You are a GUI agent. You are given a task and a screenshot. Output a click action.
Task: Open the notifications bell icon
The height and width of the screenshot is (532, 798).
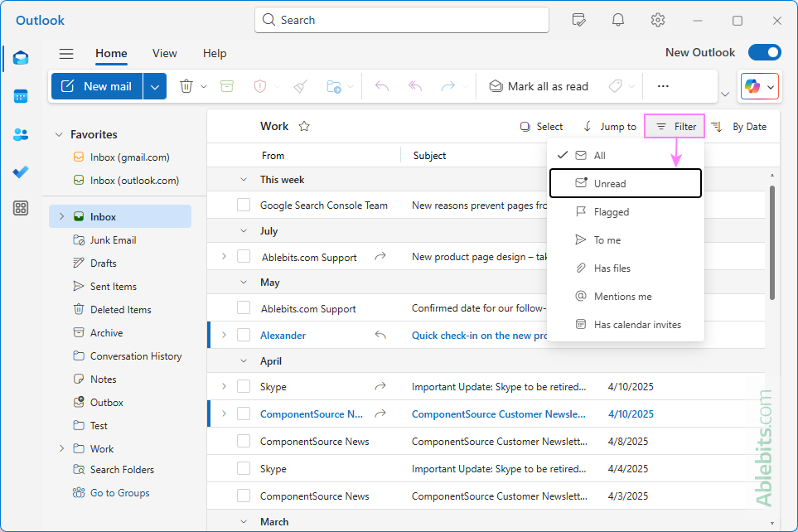[618, 20]
